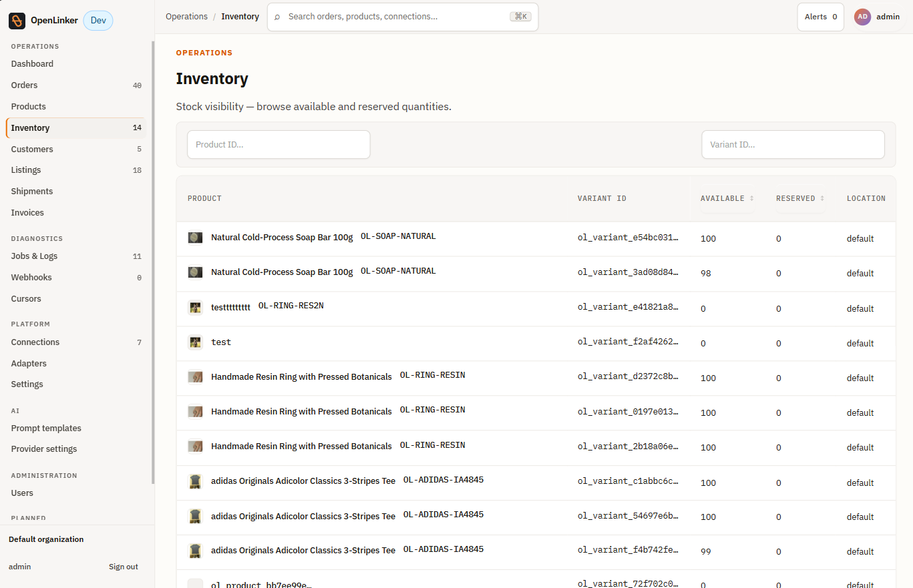
Task: Open the Invoices page
Action: coord(76,213)
